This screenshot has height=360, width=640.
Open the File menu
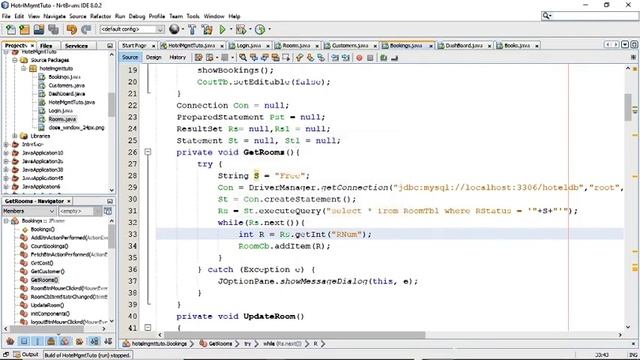click(6, 16)
